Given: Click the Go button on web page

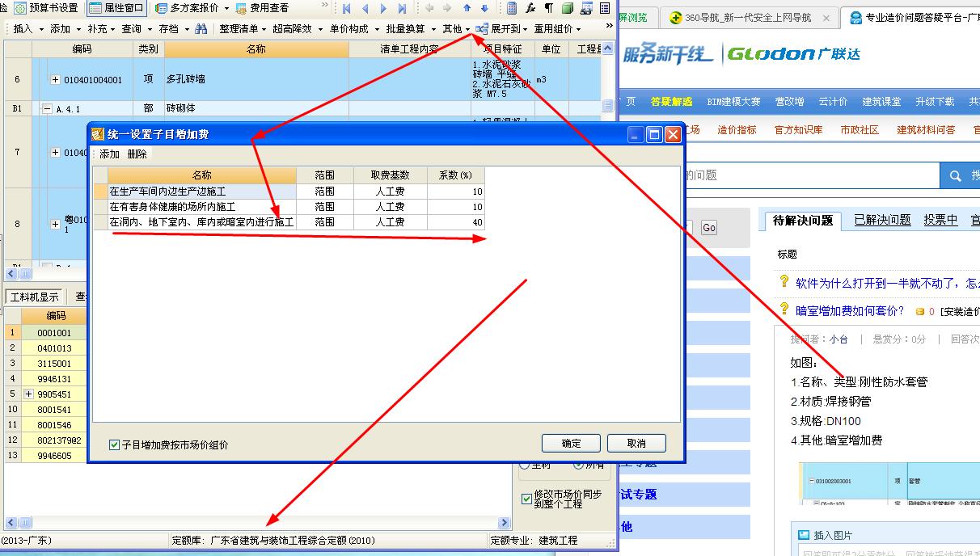Looking at the screenshot, I should click(x=709, y=228).
